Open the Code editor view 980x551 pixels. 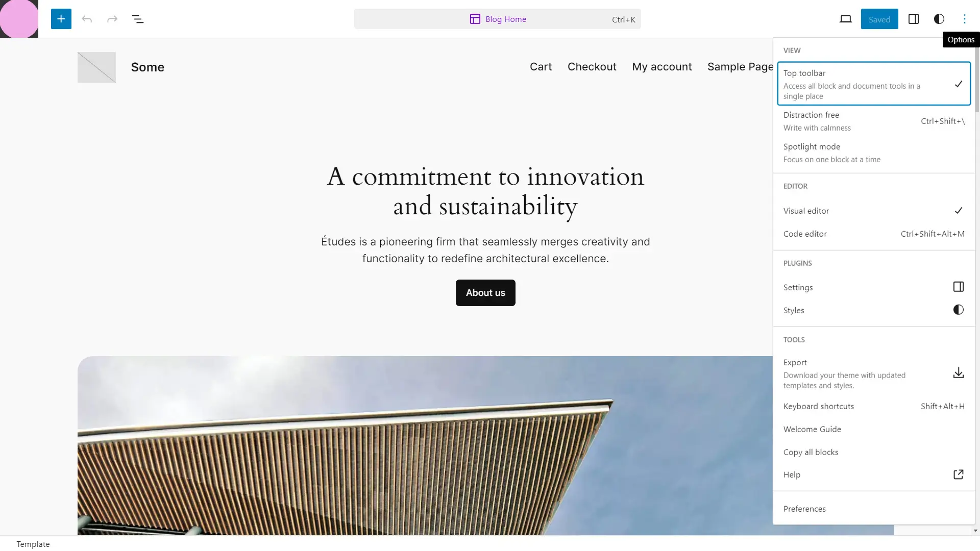tap(805, 234)
